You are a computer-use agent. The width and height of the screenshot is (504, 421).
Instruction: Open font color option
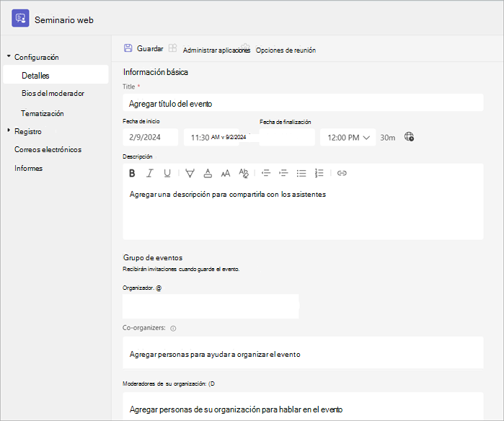[x=208, y=173]
